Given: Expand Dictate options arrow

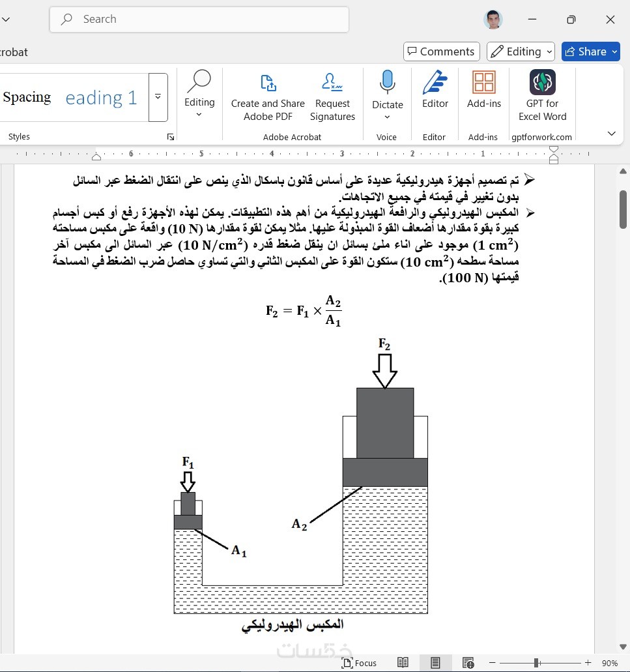Looking at the screenshot, I should [x=387, y=117].
